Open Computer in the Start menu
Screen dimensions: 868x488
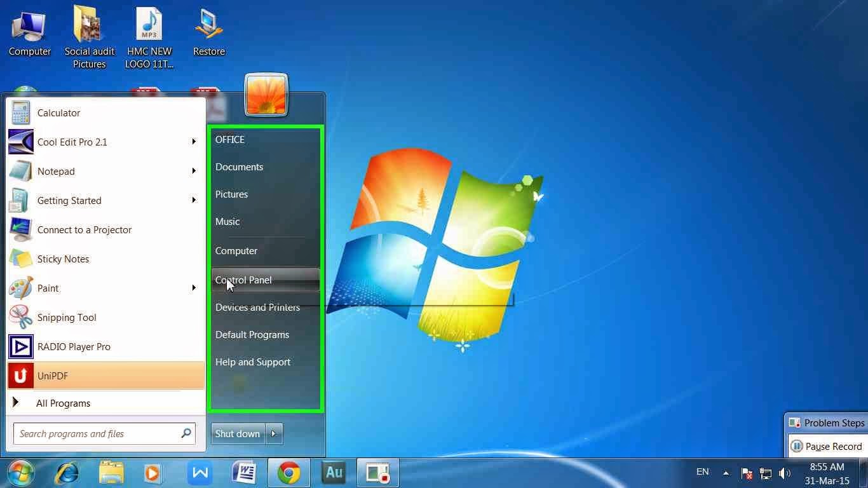tap(266, 251)
